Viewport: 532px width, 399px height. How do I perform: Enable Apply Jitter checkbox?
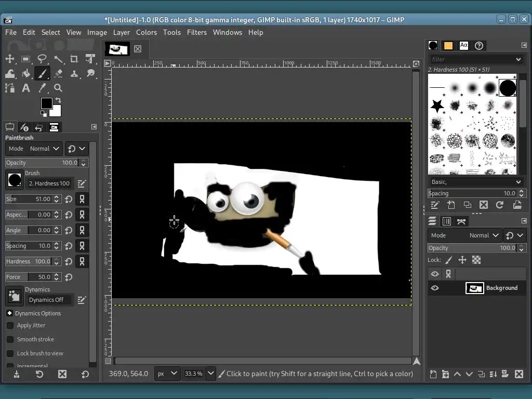(10, 325)
